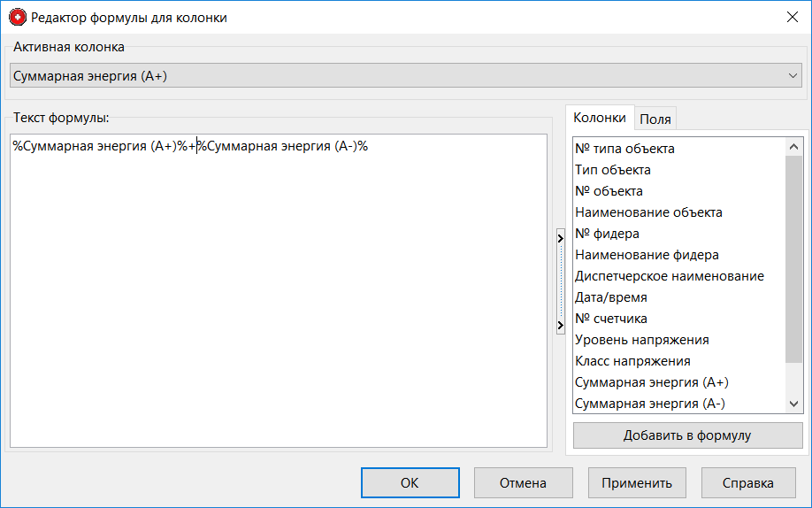Click the red app icon in title bar

(x=17, y=17)
